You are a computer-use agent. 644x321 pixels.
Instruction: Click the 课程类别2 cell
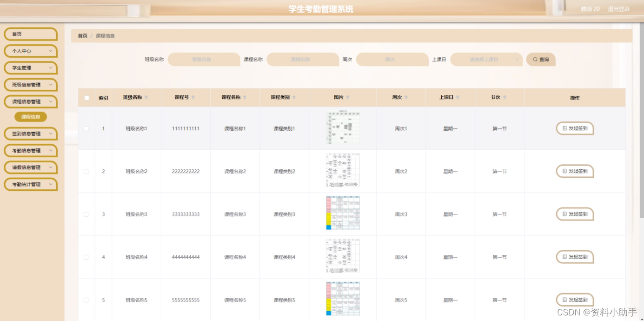click(x=284, y=172)
